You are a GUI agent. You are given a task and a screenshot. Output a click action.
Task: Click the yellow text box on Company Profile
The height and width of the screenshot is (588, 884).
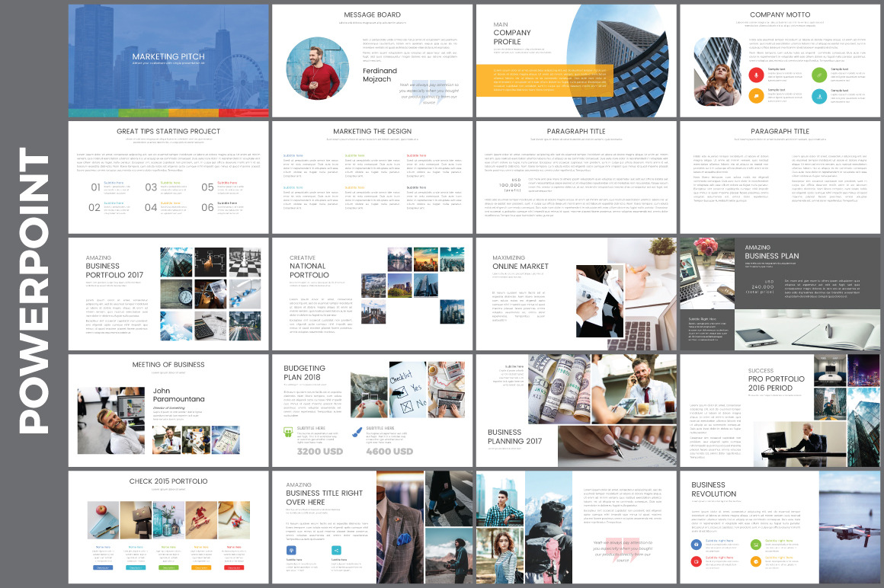click(x=545, y=81)
